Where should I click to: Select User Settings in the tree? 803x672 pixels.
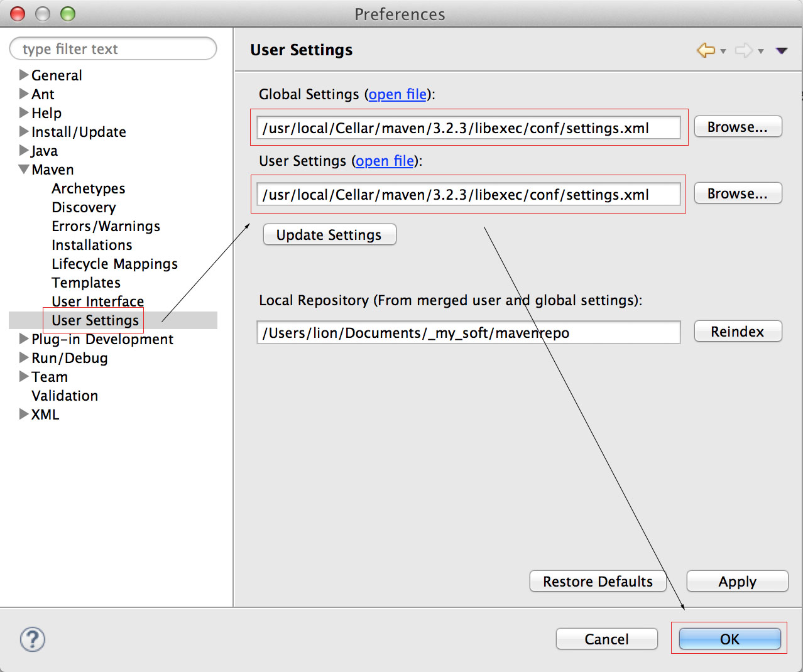(x=95, y=320)
